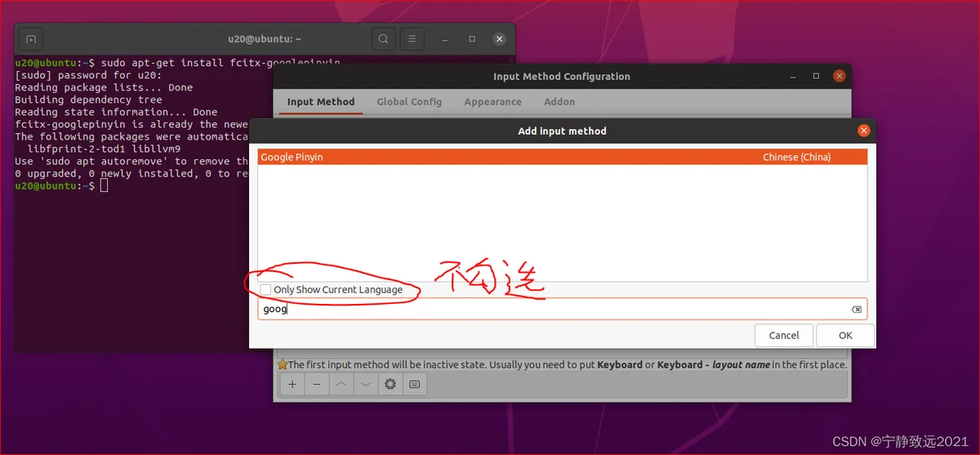The height and width of the screenshot is (455, 980).
Task: Move input method down arrow
Action: pyautogui.click(x=366, y=384)
